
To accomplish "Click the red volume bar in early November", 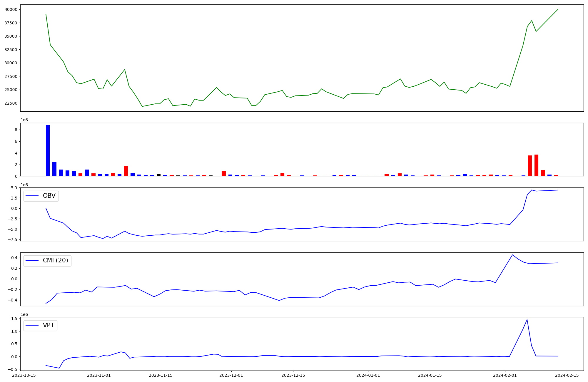I will [x=126, y=171].
